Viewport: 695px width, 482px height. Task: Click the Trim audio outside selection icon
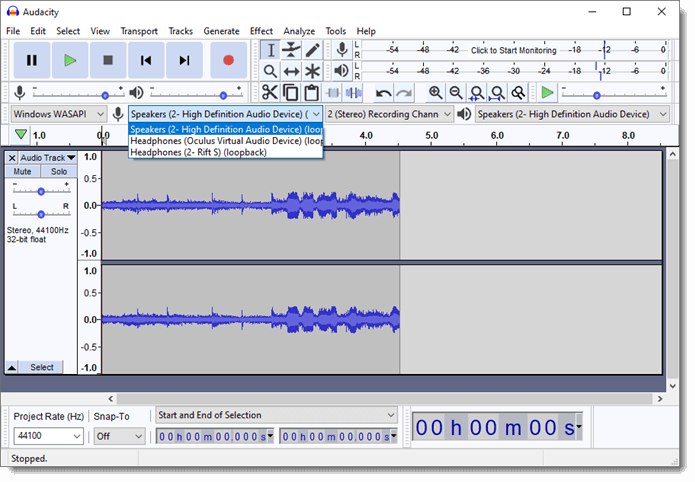[333, 93]
